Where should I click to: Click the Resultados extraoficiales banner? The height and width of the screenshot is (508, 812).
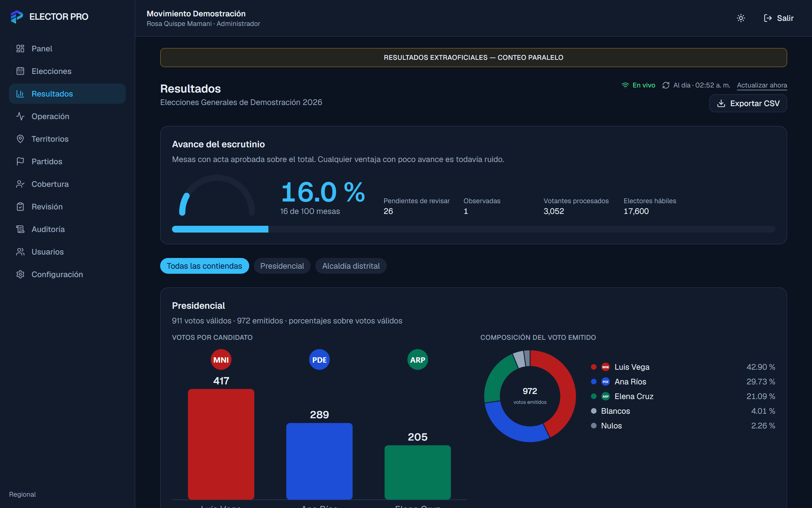pyautogui.click(x=473, y=58)
